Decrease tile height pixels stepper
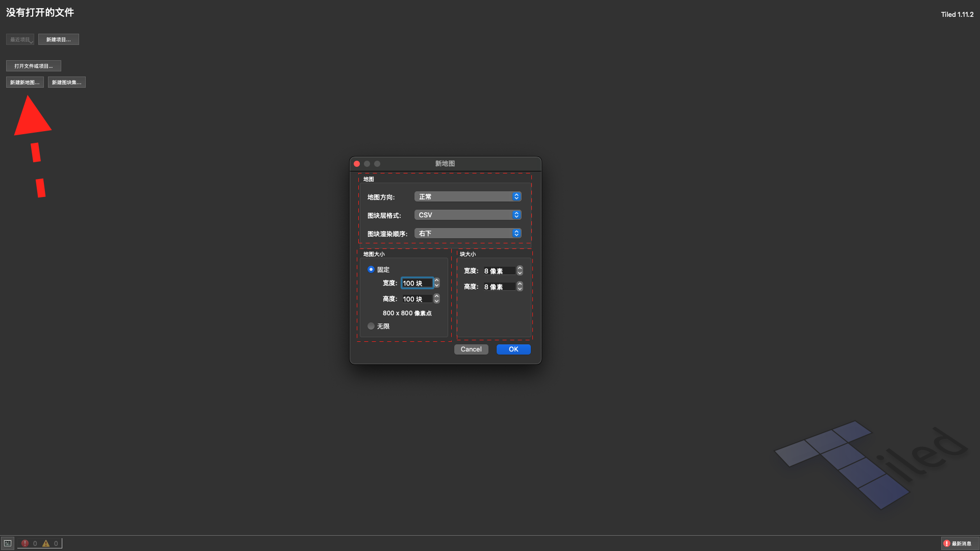 point(520,289)
